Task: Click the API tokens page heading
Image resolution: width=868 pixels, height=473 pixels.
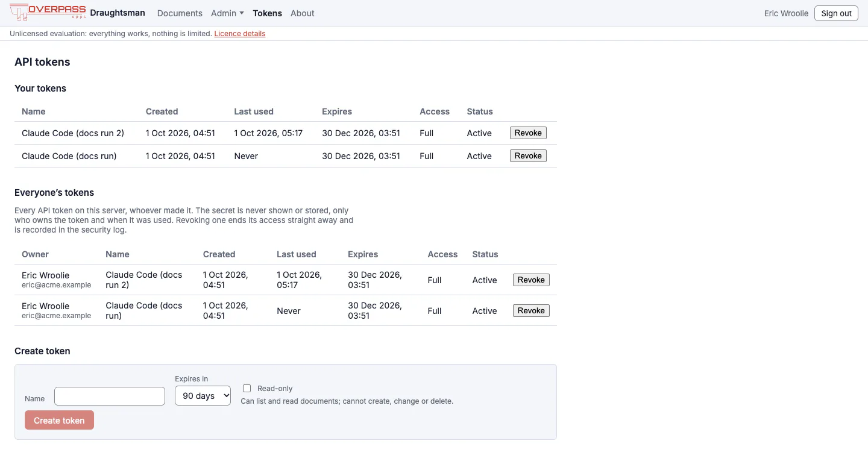Action: (42, 62)
